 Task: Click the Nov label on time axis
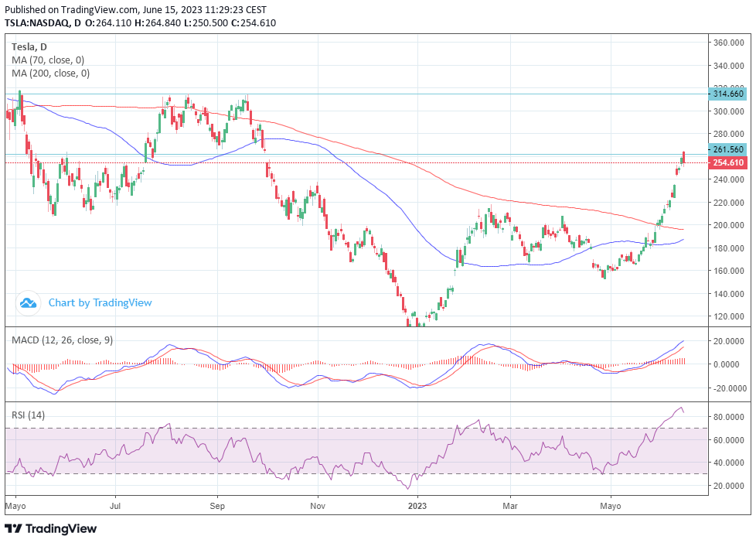click(x=318, y=506)
